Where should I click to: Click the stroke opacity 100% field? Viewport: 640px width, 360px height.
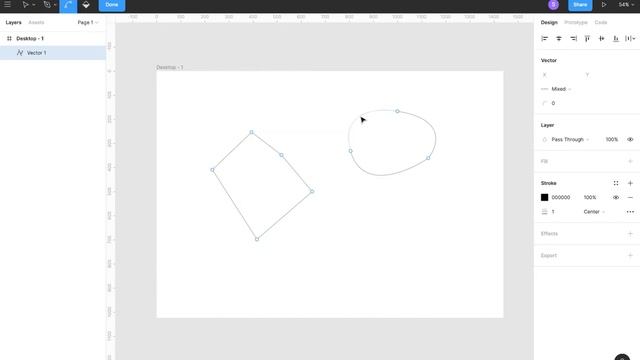point(590,198)
